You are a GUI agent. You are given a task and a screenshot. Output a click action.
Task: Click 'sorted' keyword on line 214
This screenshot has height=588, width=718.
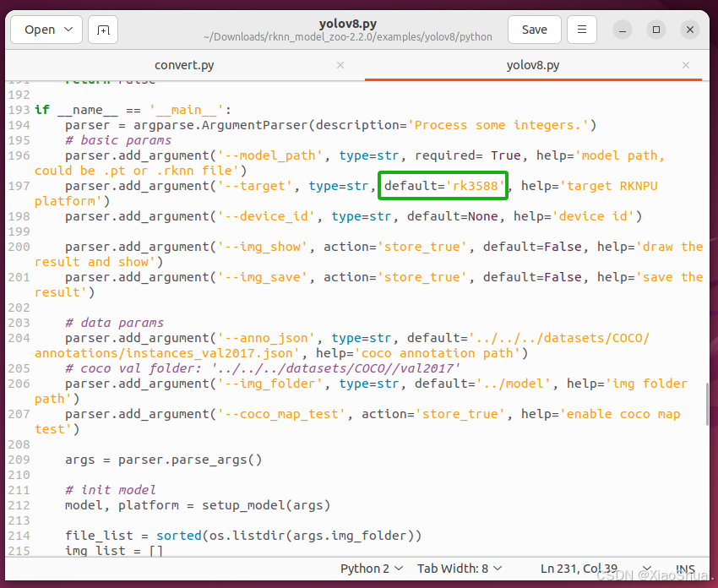pyautogui.click(x=179, y=536)
